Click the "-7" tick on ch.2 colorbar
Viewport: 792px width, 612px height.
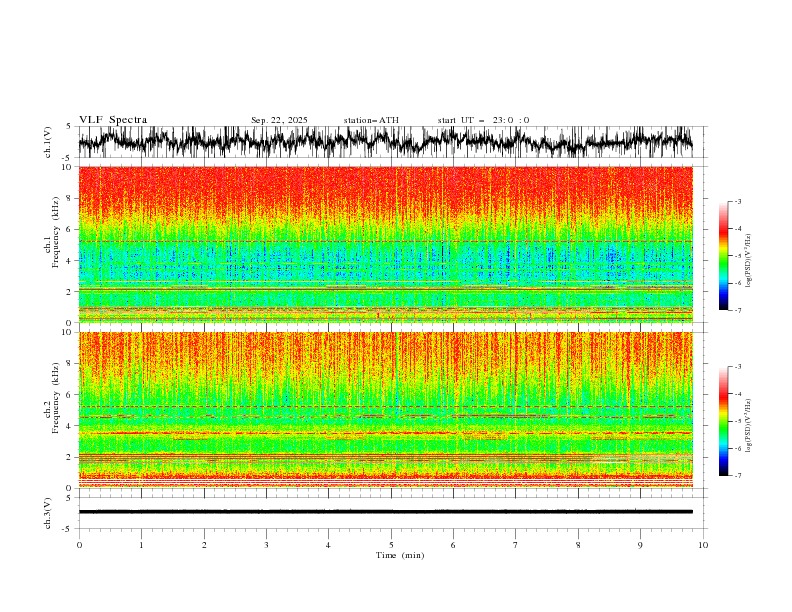click(x=738, y=476)
